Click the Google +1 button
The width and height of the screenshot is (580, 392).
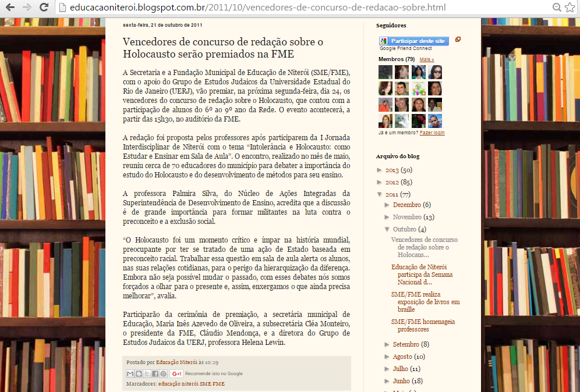[176, 373]
